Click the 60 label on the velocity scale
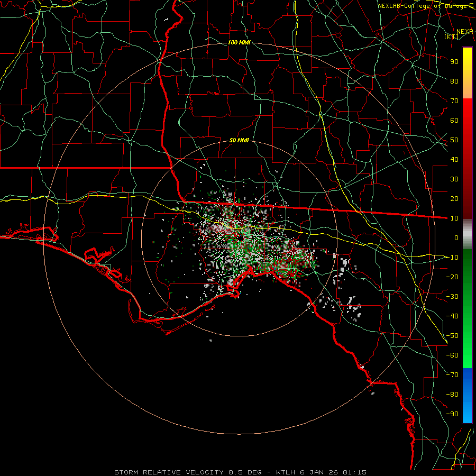Viewport: 476px width, 476px height. (454, 120)
